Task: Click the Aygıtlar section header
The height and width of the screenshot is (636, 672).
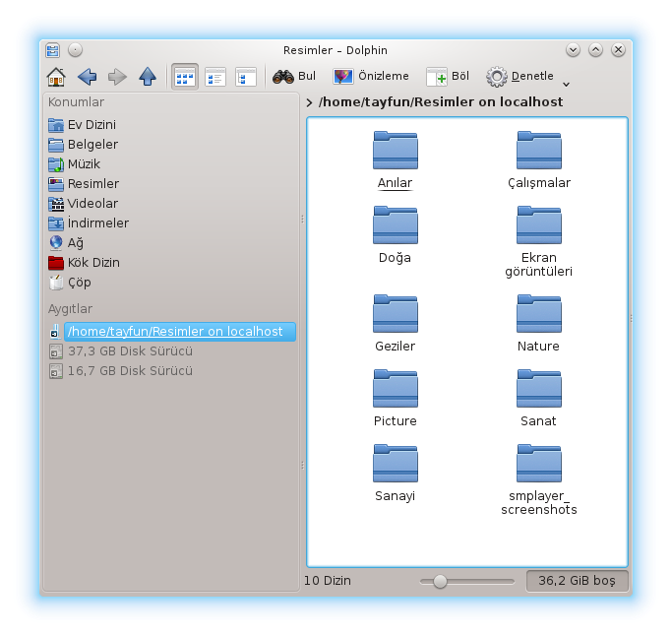Action: pyautogui.click(x=70, y=309)
